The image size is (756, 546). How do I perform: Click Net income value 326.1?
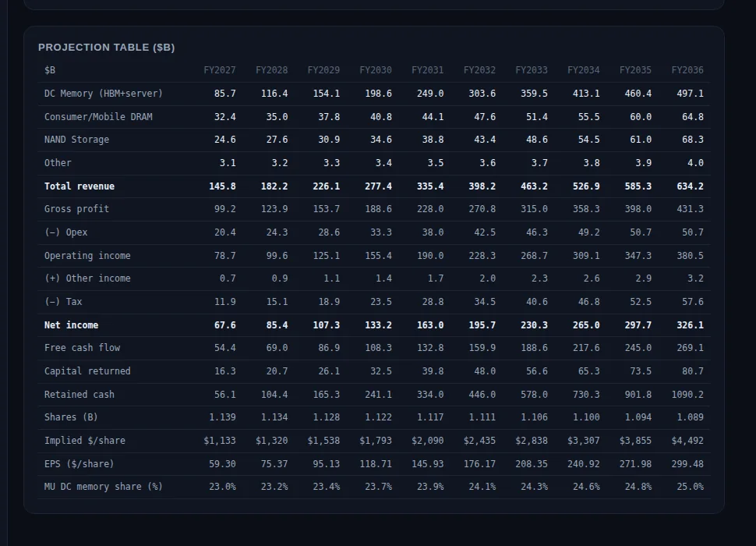(690, 325)
